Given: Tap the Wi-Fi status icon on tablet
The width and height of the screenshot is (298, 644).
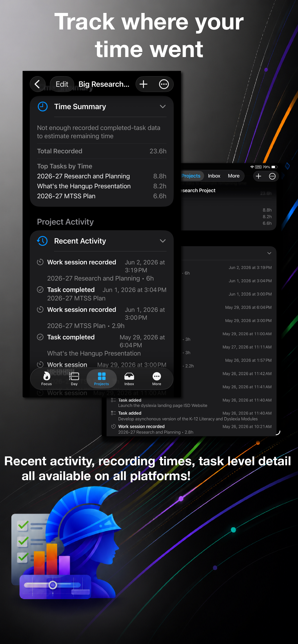Looking at the screenshot, I should tap(252, 167).
